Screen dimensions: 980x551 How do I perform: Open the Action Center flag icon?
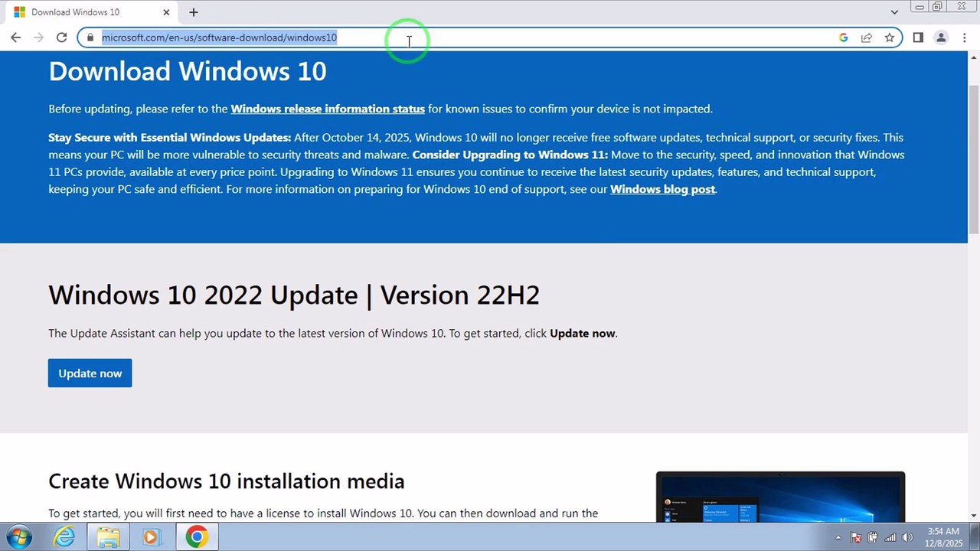[856, 537]
